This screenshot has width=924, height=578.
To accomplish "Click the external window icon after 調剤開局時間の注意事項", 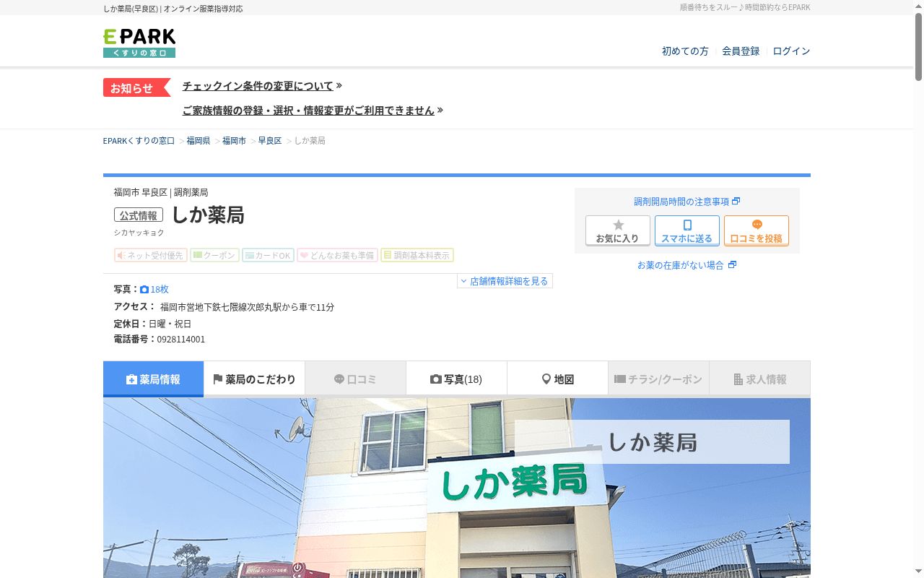I will click(x=736, y=202).
